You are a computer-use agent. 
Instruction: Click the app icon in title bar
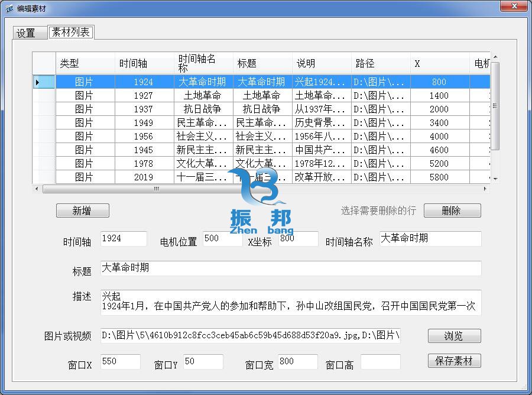click(x=9, y=8)
